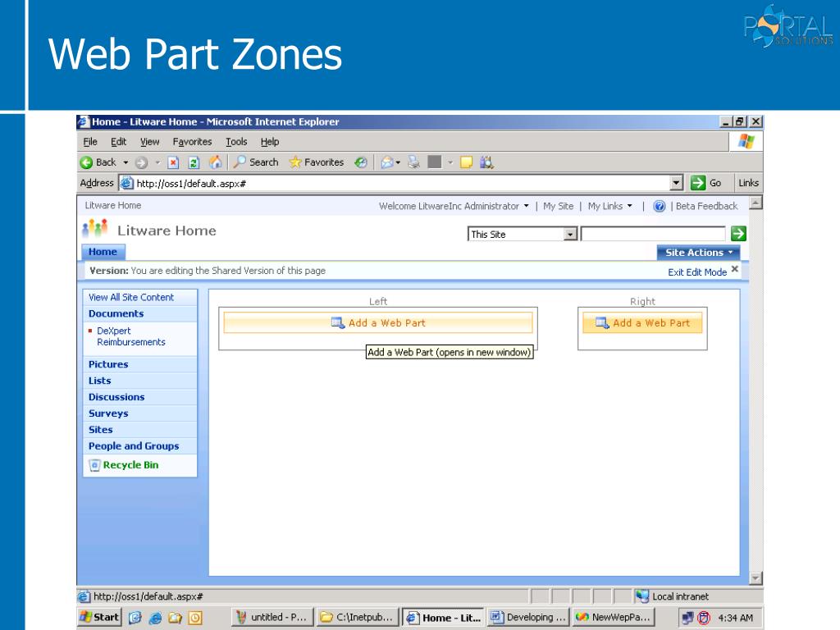Click the page scrollbar down arrow
Screen dimensions: 840x630
point(756,578)
